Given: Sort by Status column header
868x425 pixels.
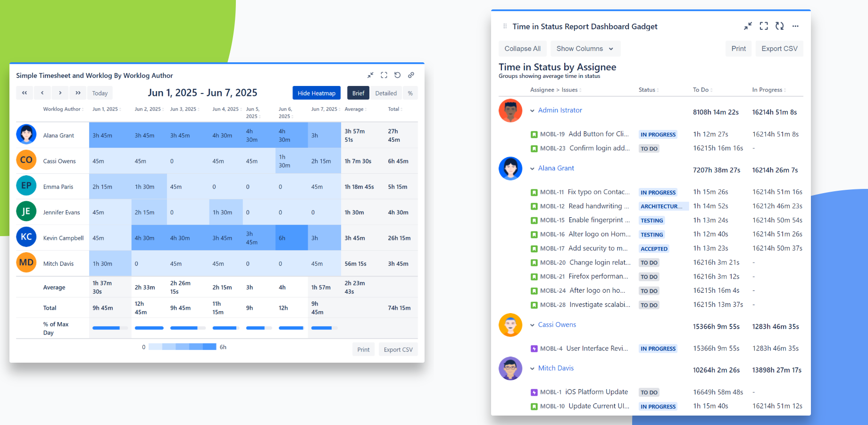Looking at the screenshot, I should [649, 90].
